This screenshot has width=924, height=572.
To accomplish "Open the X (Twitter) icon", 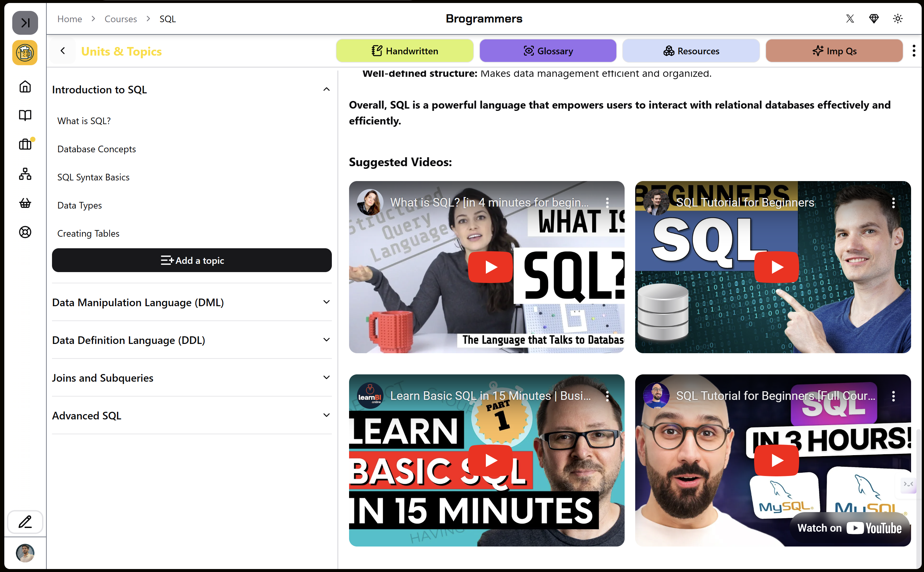I will (850, 19).
